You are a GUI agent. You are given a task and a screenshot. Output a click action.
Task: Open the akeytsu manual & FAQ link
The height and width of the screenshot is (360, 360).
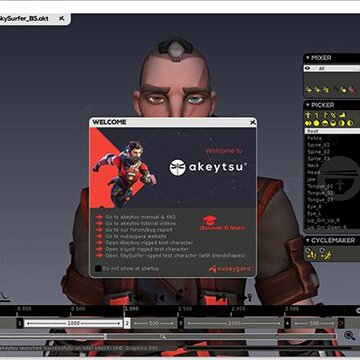tap(140, 217)
